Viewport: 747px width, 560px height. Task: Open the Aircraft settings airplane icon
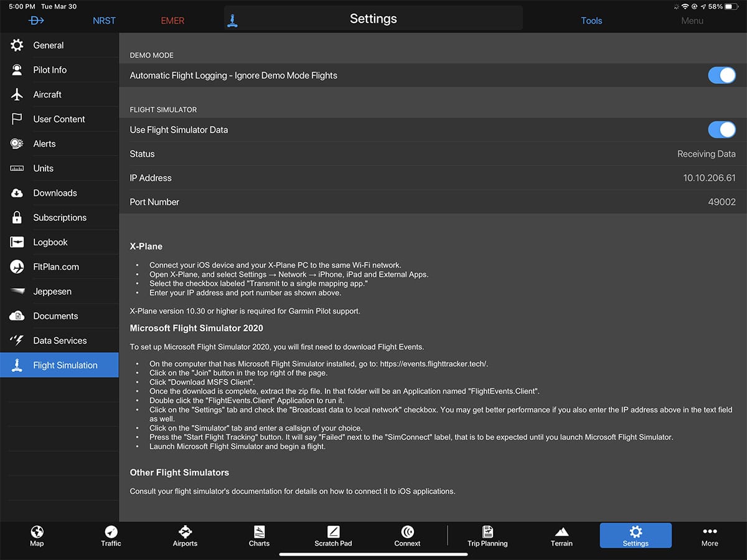click(17, 95)
